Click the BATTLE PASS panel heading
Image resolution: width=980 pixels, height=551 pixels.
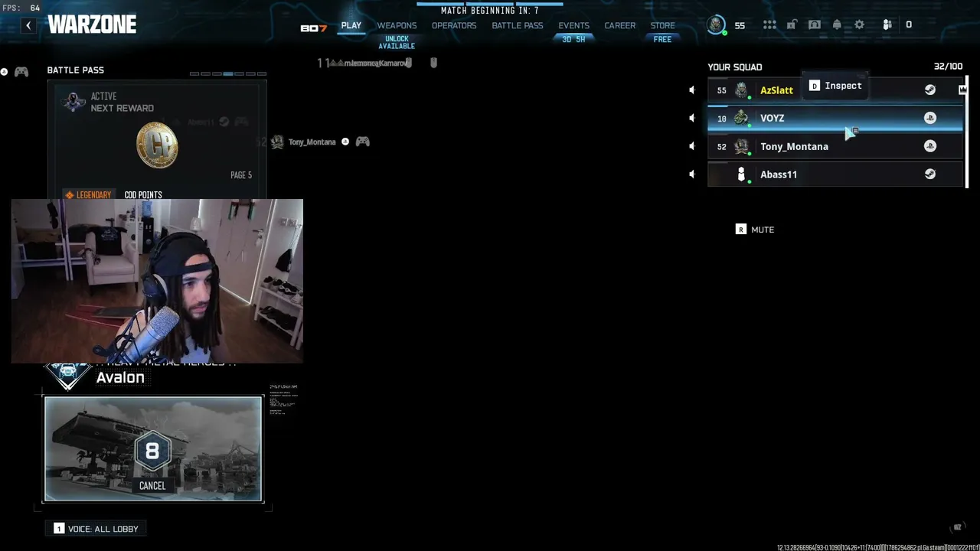pos(76,70)
